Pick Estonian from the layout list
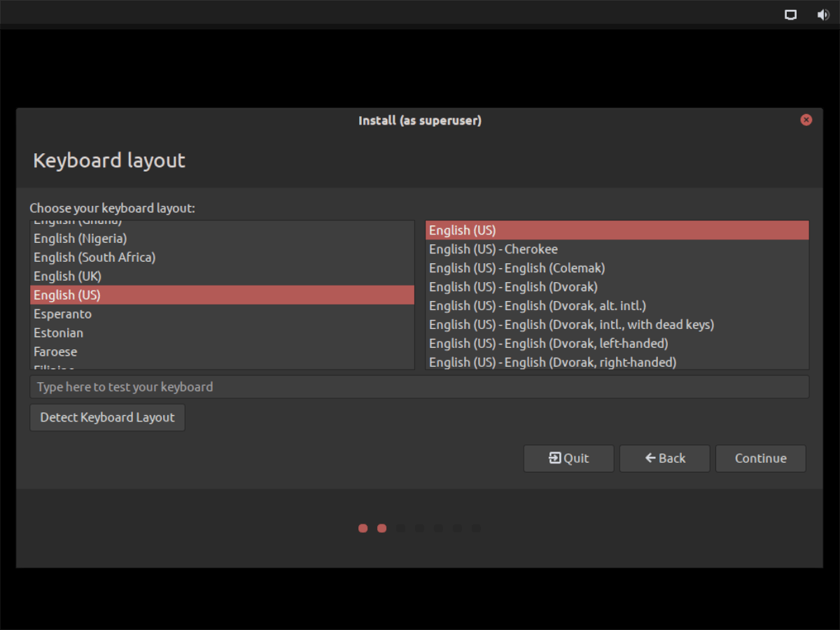840x630 pixels. tap(59, 333)
